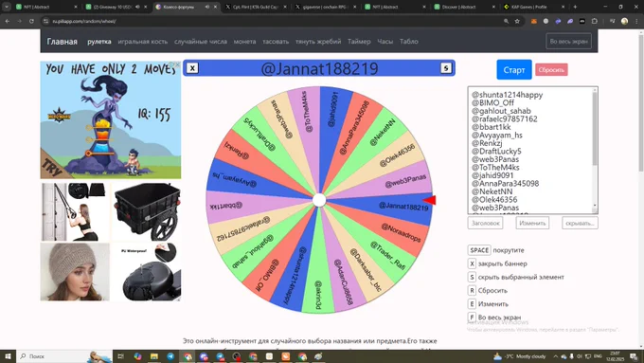Open the Chrome profile avatar

coord(624,21)
